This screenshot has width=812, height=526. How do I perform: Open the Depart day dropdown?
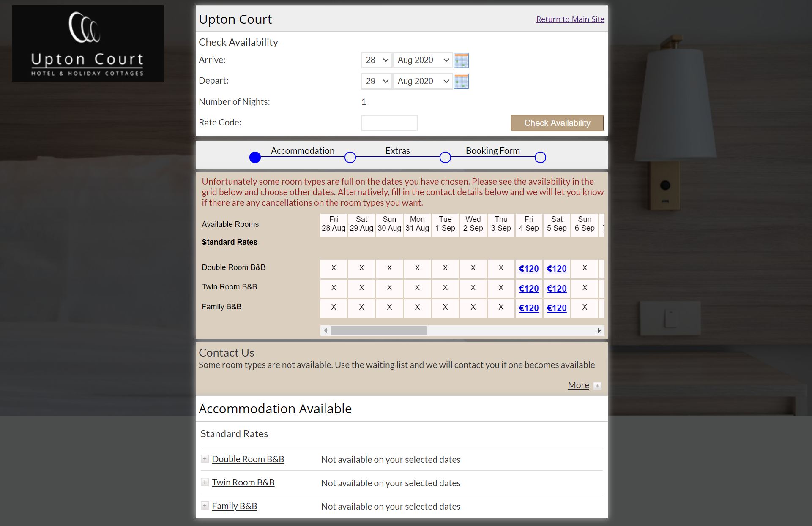[x=377, y=81]
